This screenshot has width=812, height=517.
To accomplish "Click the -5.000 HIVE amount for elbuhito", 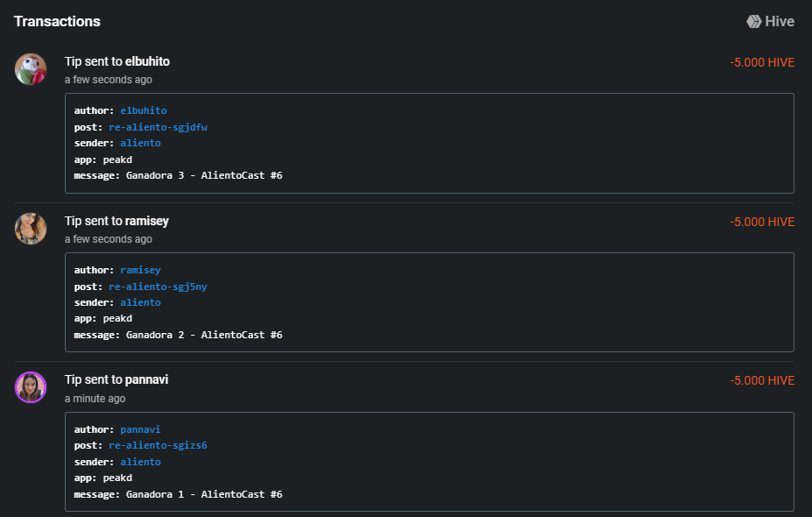I will click(762, 63).
